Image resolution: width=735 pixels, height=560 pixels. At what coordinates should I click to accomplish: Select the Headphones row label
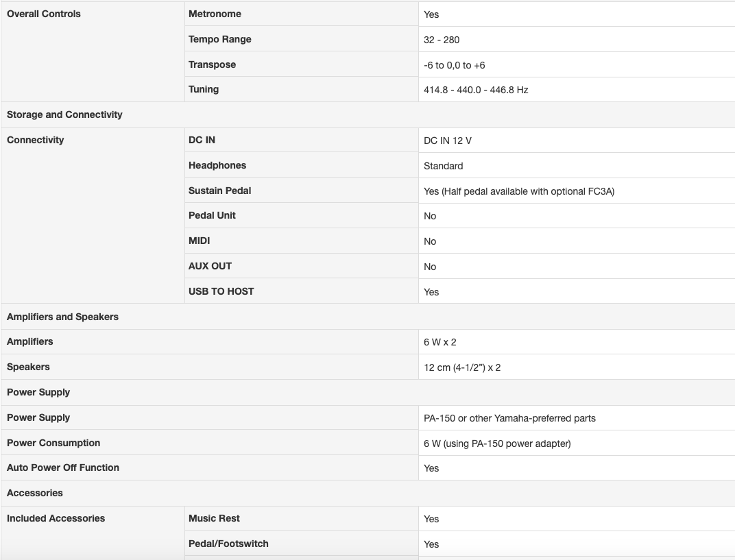pyautogui.click(x=217, y=165)
